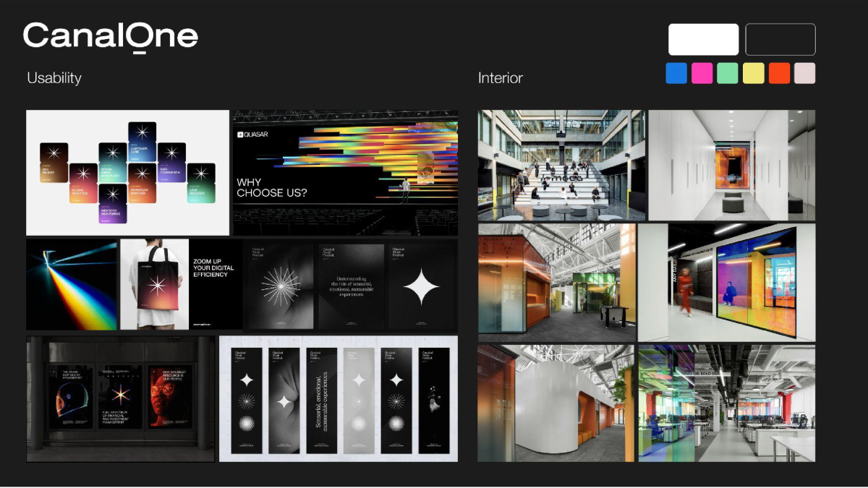Click the "Full spectrum" starburst storefront poster
This screenshot has width=868, height=488.
click(x=121, y=396)
